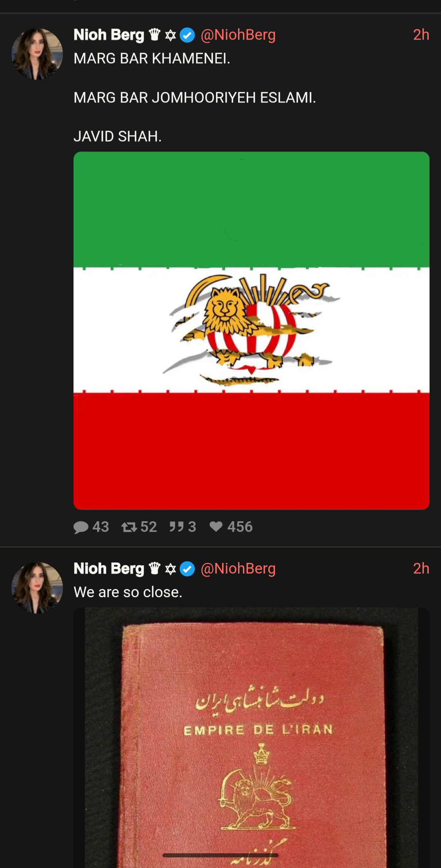Tap verified badge on first Nioh Berg tweet
The image size is (441, 868).
(187, 35)
